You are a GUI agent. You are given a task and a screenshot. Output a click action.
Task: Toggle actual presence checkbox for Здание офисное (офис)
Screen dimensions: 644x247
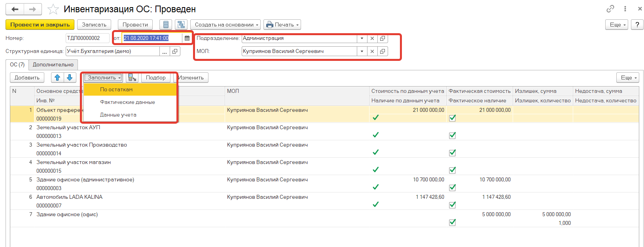point(453,222)
